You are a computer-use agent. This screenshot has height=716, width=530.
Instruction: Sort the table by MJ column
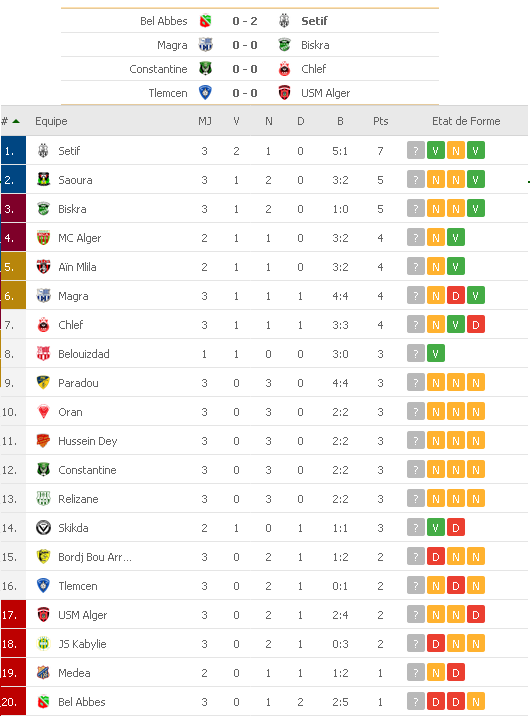[205, 121]
